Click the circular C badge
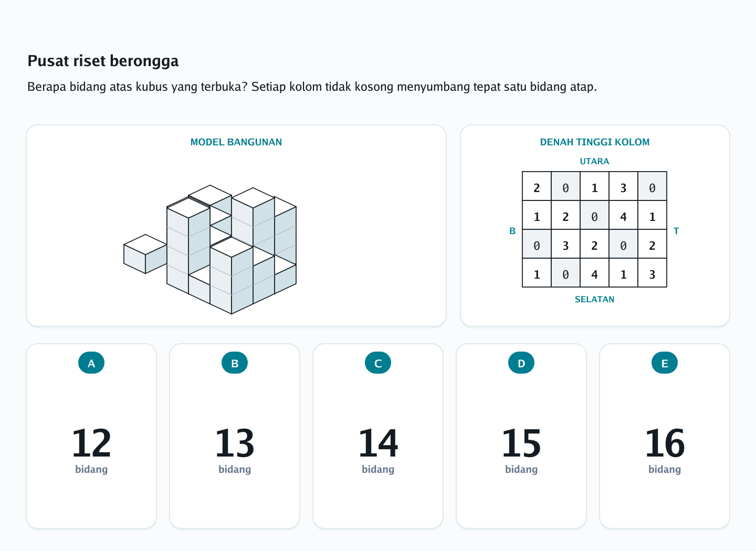 [x=378, y=363]
